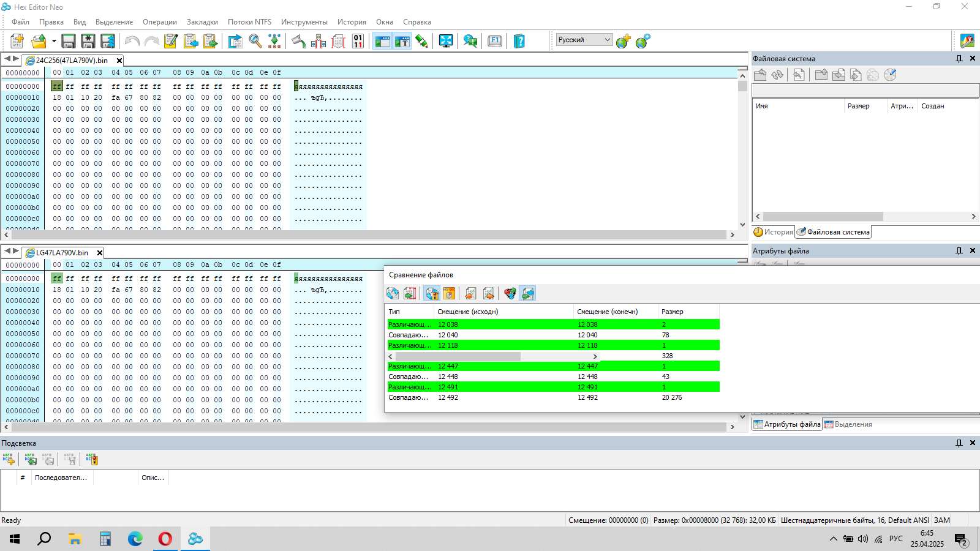
Task: Click the Имя column header in Файловая система
Action: click(798, 106)
